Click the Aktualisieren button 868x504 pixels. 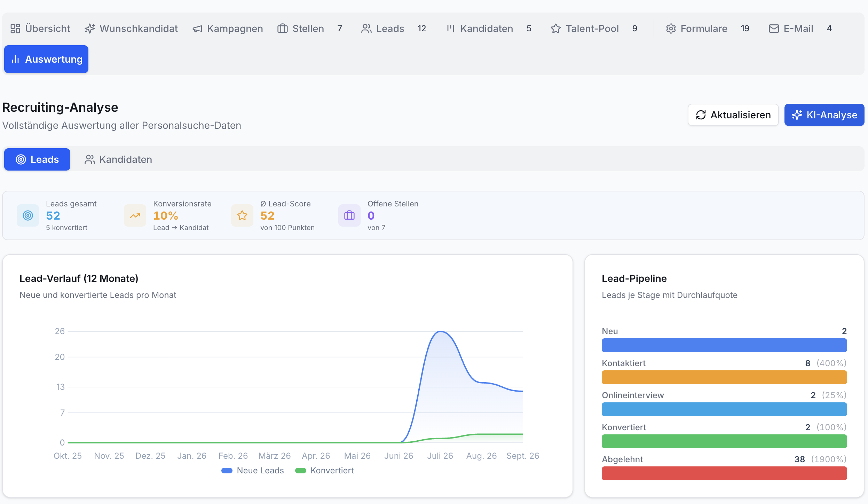point(733,115)
